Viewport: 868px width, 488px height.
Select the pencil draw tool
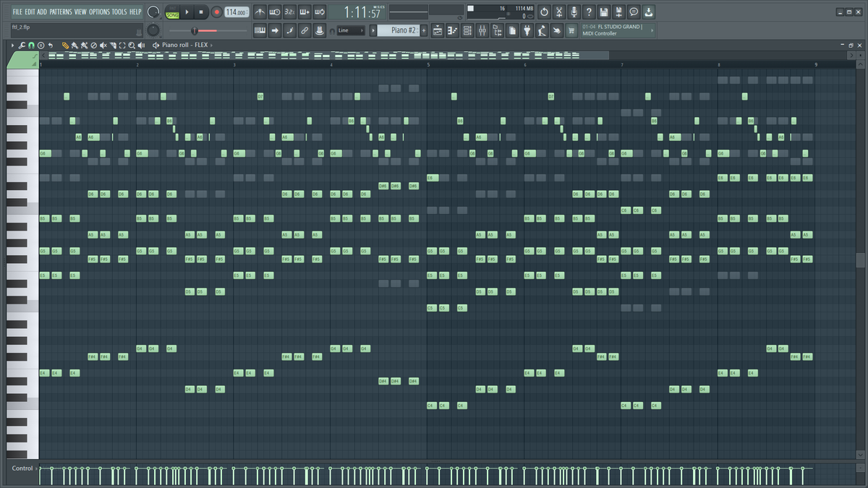point(65,45)
